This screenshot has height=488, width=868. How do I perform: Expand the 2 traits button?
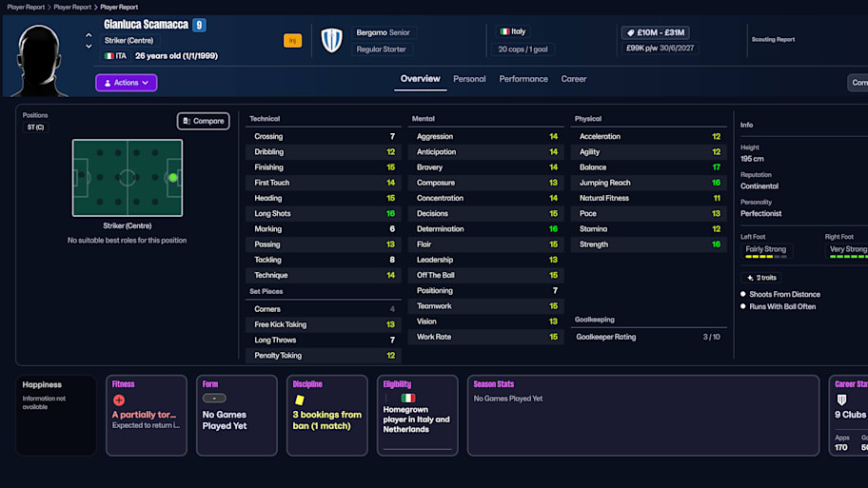click(x=761, y=278)
